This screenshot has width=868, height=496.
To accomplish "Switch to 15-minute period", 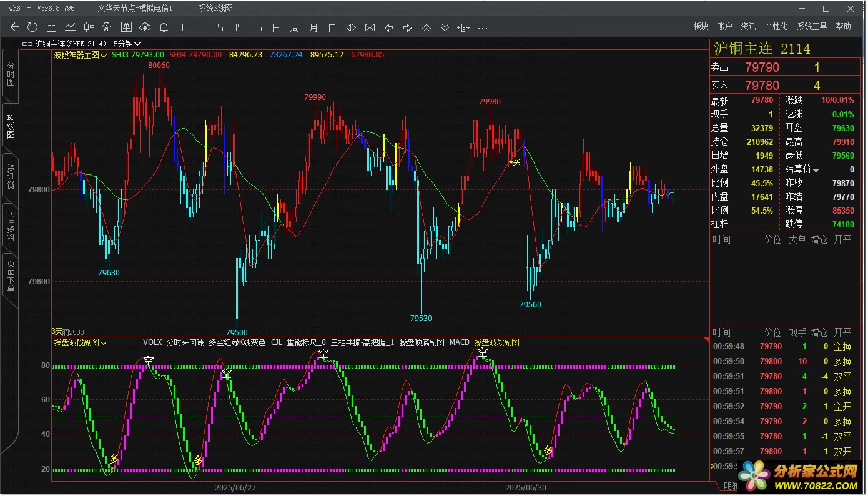I will pyautogui.click(x=239, y=27).
